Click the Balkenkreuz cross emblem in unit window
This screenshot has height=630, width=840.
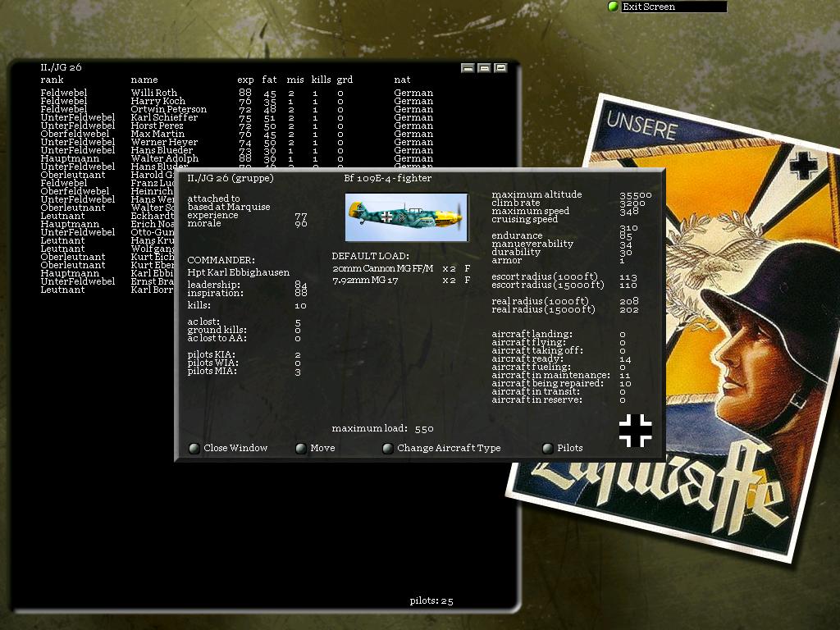[x=636, y=430]
